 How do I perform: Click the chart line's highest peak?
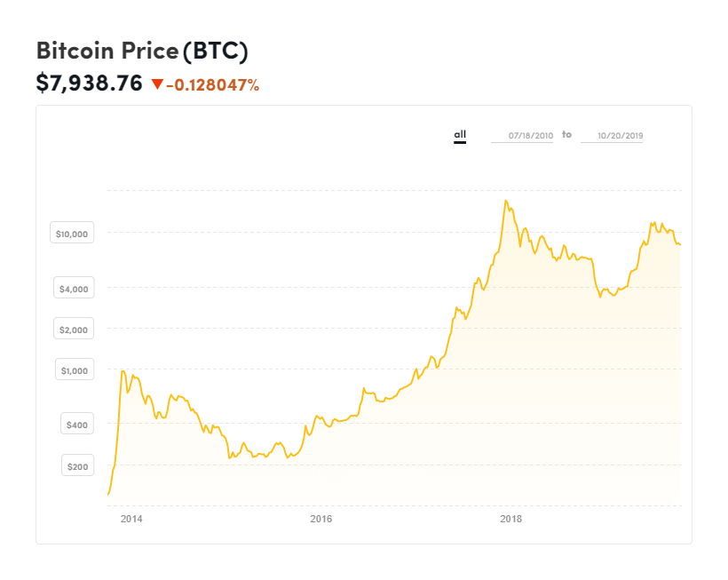click(x=505, y=201)
